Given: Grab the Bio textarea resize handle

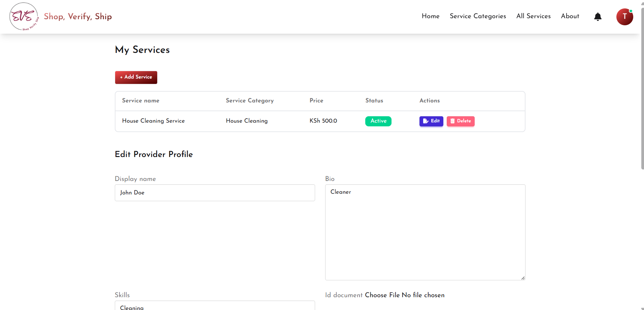Looking at the screenshot, I should (x=523, y=278).
